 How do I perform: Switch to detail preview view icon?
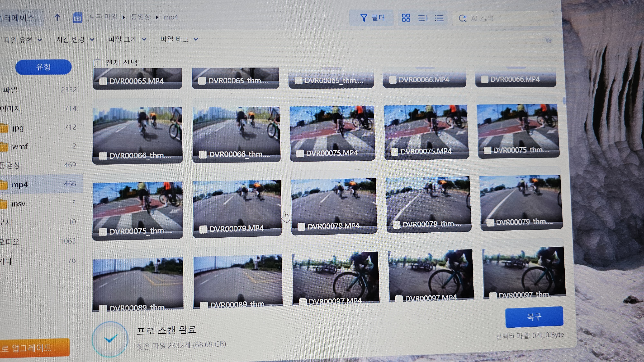[423, 18]
